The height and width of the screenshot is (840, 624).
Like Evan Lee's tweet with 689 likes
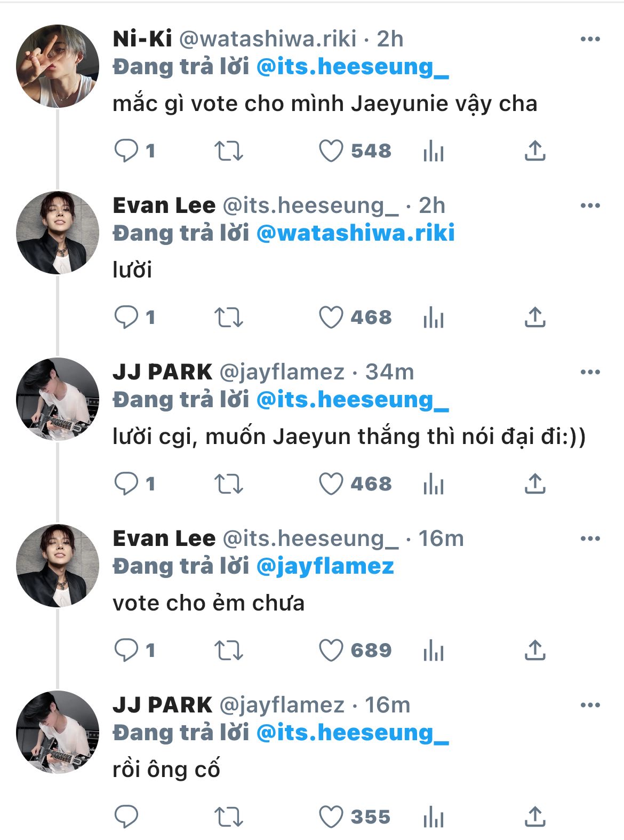click(331, 651)
